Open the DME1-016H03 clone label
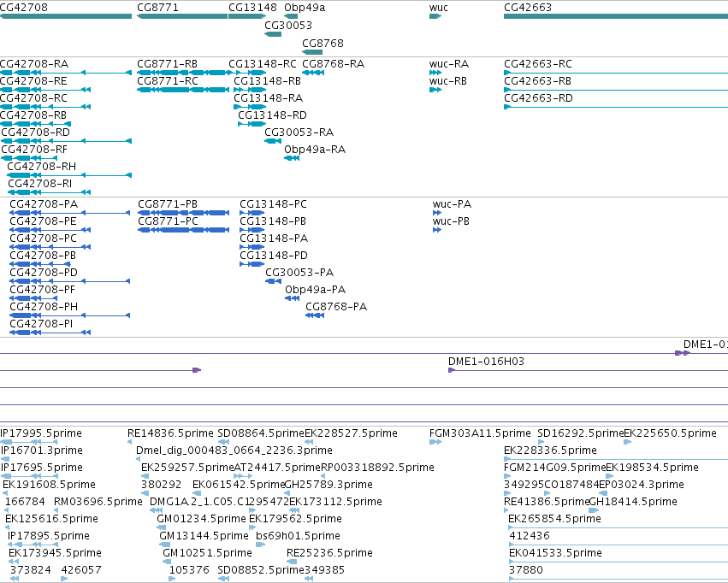This screenshot has height=583, width=728. click(x=486, y=362)
